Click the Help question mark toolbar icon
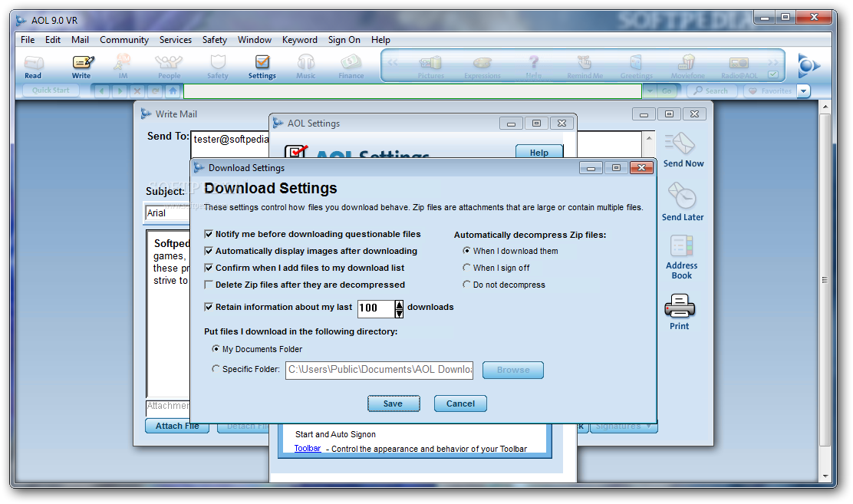 tap(534, 67)
